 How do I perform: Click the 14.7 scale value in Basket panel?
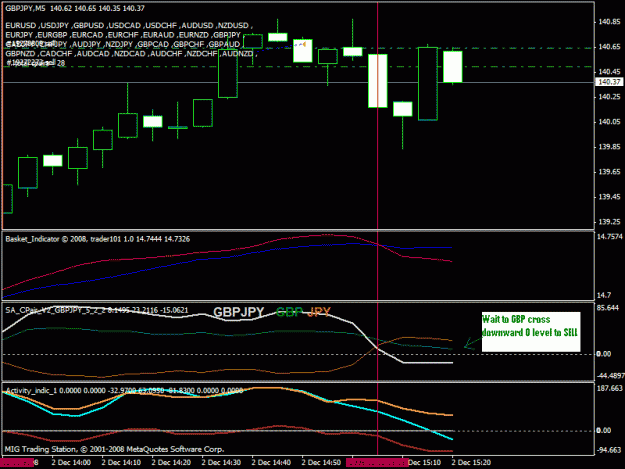(603, 296)
